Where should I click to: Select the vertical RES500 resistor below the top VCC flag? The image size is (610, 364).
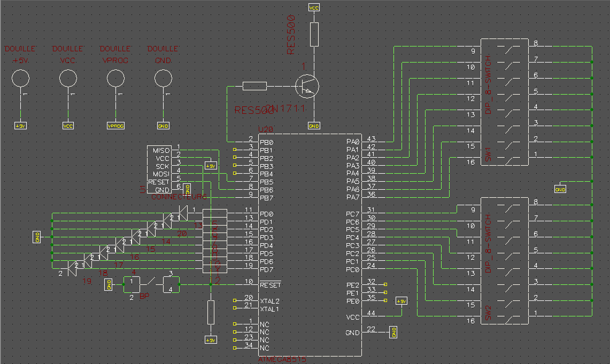tap(314, 34)
